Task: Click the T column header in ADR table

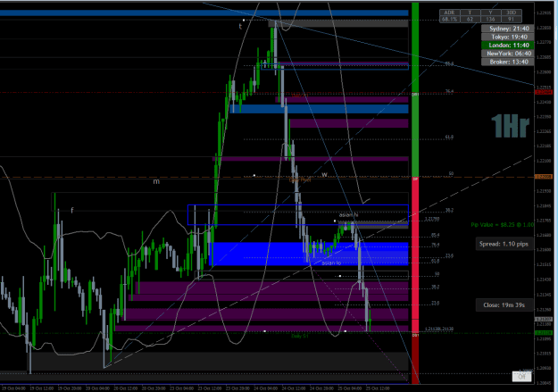Action: 470,13
